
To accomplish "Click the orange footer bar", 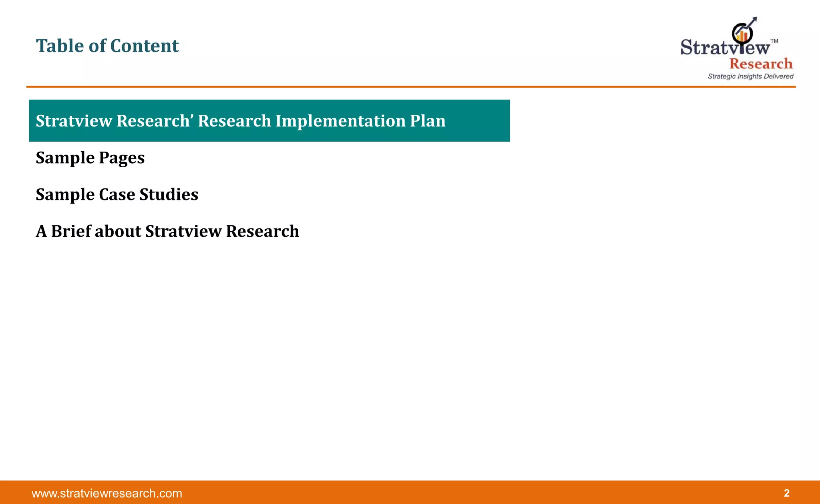I will [x=410, y=492].
